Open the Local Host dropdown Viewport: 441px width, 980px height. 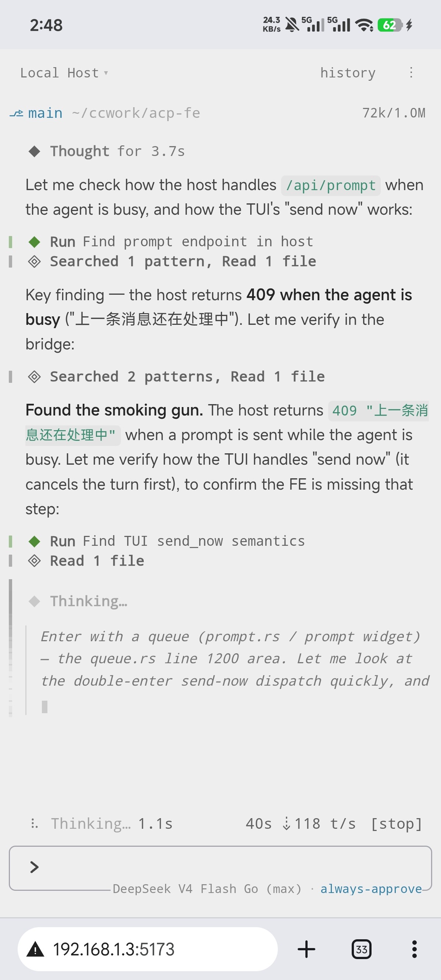[x=64, y=73]
